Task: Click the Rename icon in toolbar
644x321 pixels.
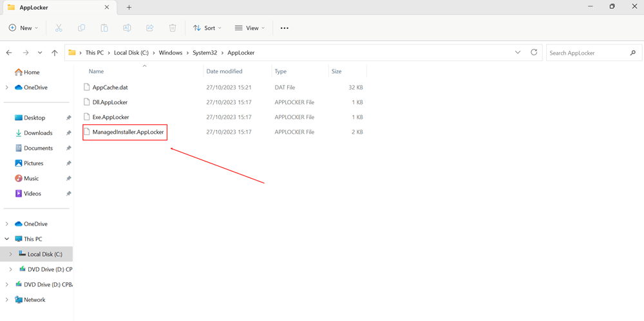Action: tap(128, 28)
